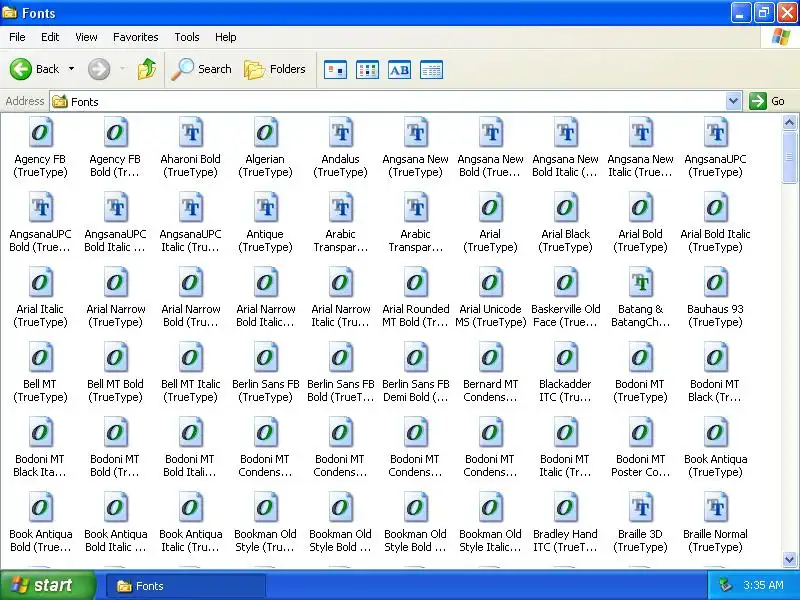Switch to List view

(x=367, y=69)
